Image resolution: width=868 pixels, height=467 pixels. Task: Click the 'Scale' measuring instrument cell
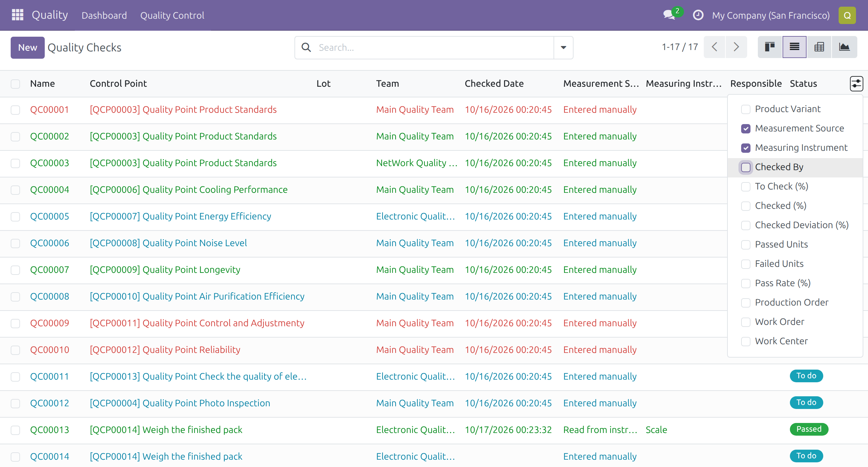click(656, 430)
